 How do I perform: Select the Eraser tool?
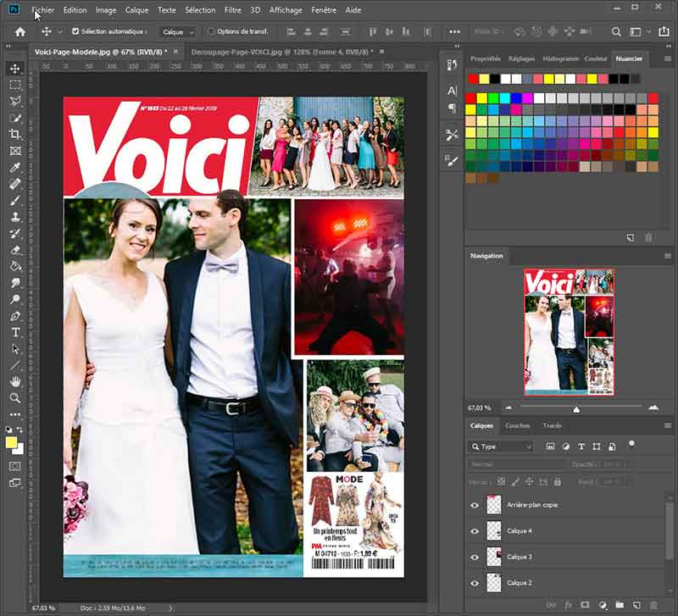point(15,250)
